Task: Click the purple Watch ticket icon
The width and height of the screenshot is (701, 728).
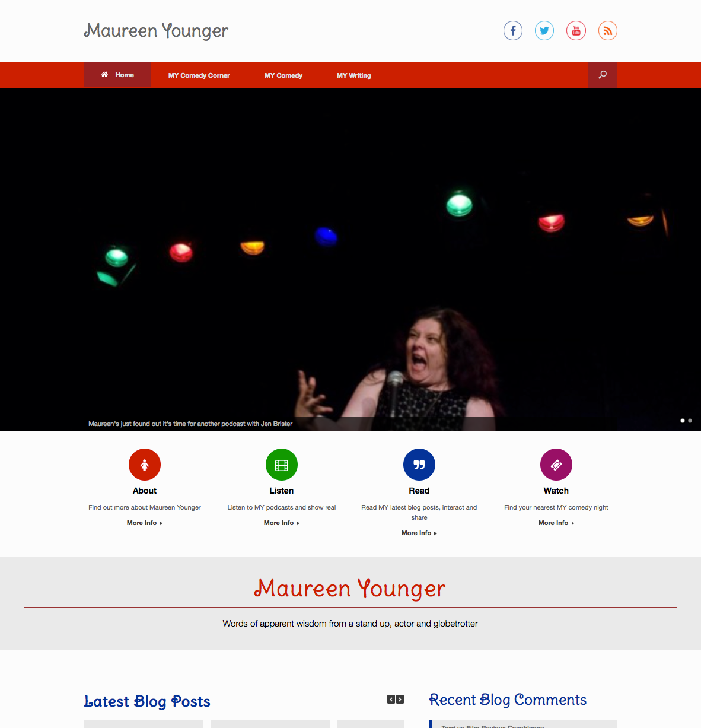Action: coord(556,465)
